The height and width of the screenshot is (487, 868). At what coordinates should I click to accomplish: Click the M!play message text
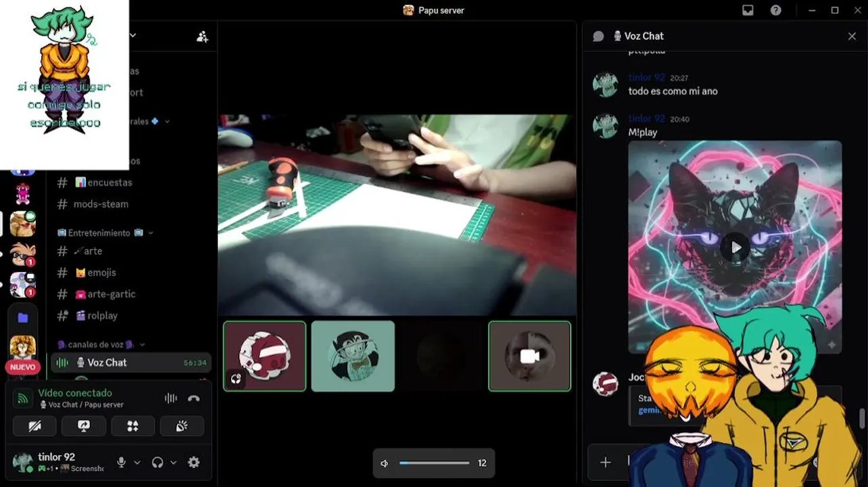(x=642, y=133)
